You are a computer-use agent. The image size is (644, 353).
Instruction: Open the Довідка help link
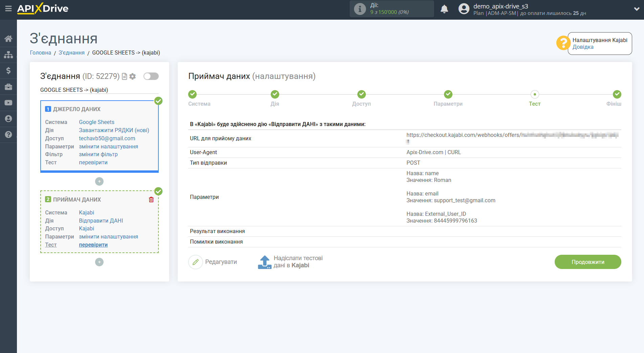[583, 47]
